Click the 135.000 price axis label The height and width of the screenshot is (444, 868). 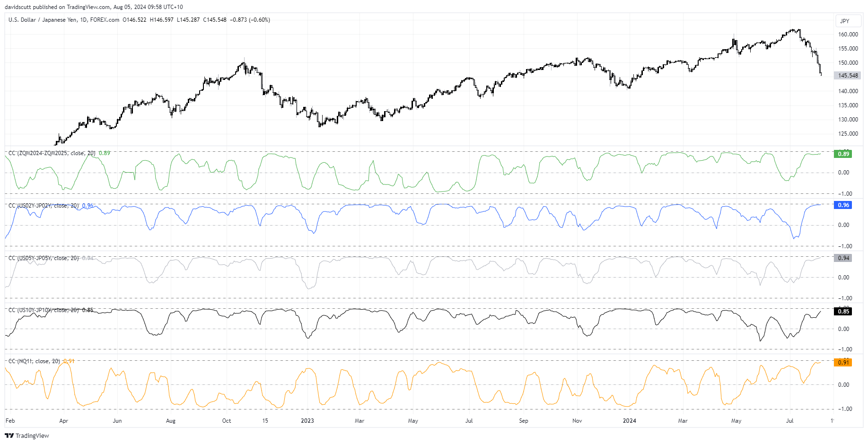(848, 105)
